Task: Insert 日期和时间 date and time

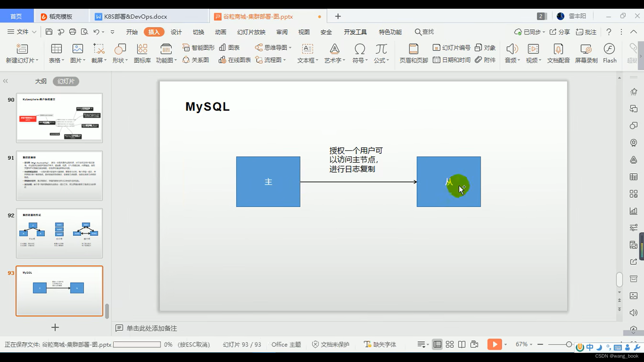Action: (451, 60)
